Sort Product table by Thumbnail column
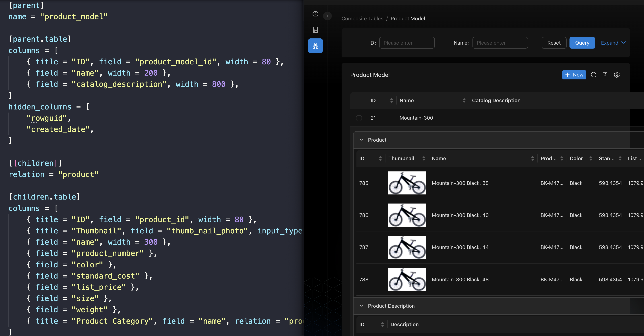This screenshot has width=644, height=336. [x=424, y=158]
